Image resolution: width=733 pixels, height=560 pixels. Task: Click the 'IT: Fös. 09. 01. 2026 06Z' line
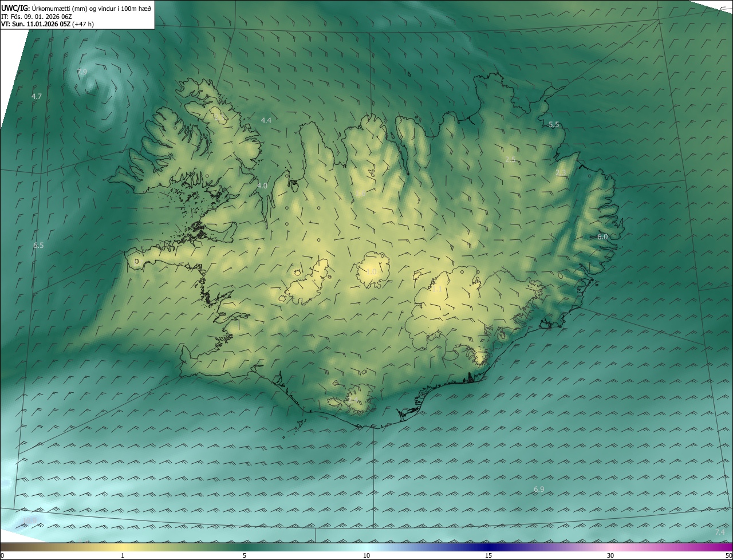36,17
